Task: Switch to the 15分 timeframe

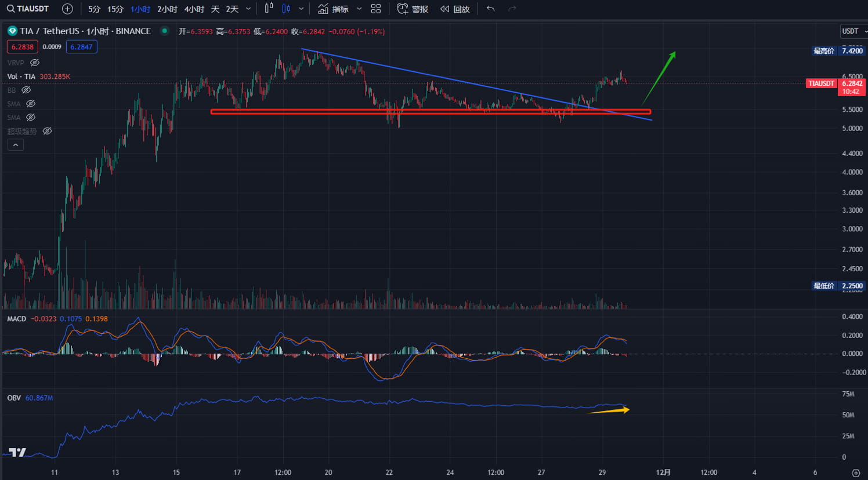Action: [115, 9]
